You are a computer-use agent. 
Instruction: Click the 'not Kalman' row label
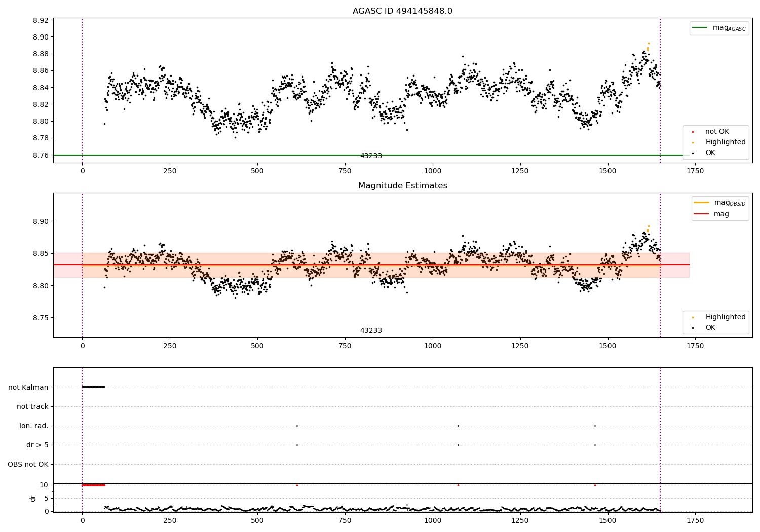[28, 387]
